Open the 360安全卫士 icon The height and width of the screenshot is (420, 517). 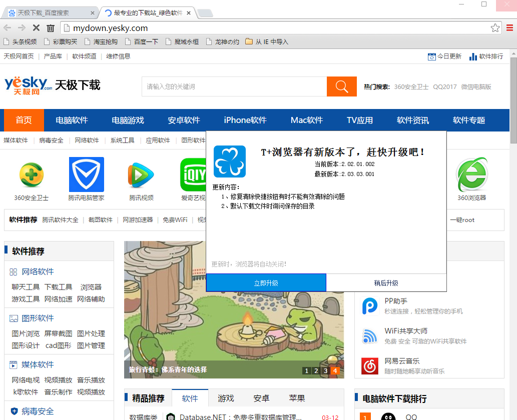click(x=32, y=174)
